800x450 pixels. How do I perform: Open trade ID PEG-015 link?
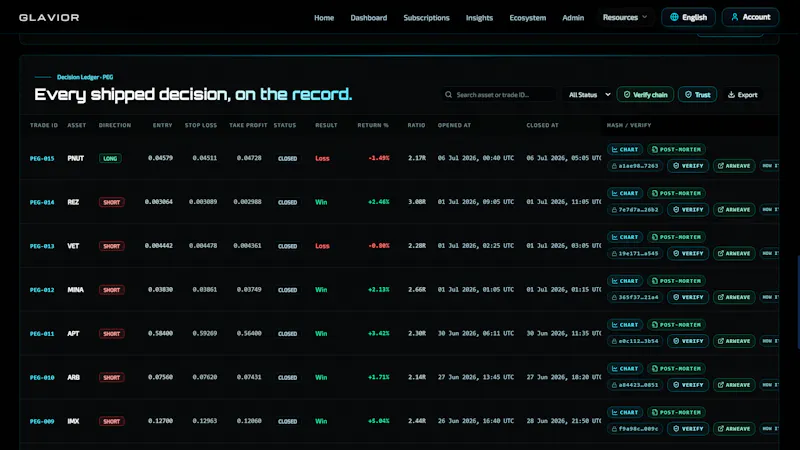[x=42, y=159]
